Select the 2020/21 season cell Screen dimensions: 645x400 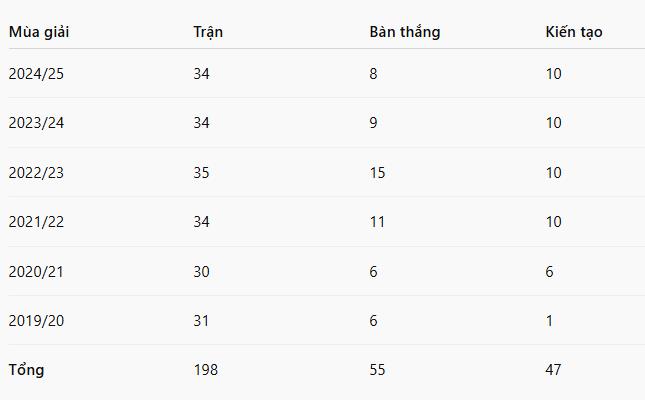coord(36,272)
